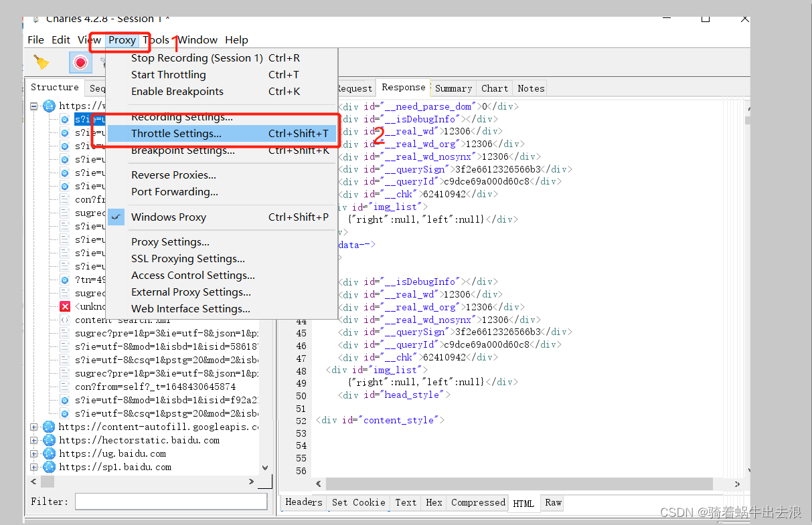Switch to the Response tab
This screenshot has width=812, height=525.
tap(403, 88)
